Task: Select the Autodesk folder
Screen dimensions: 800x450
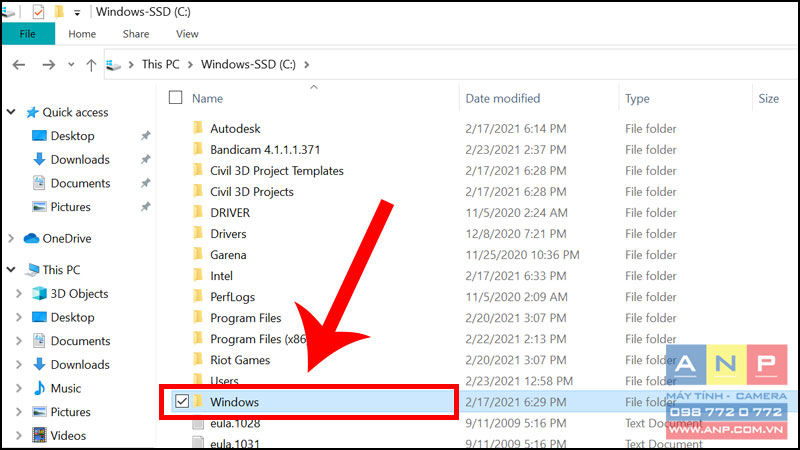Action: pos(235,129)
